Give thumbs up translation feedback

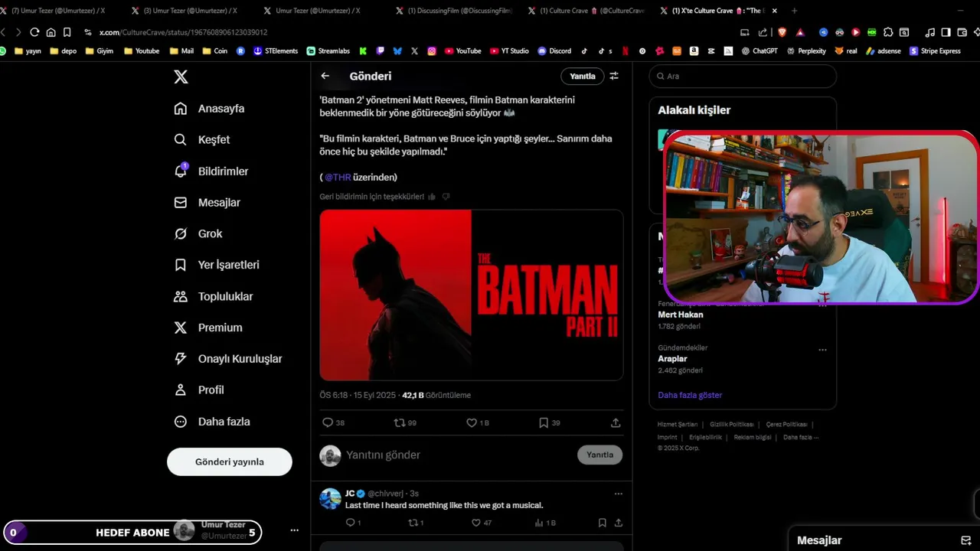pos(432,197)
